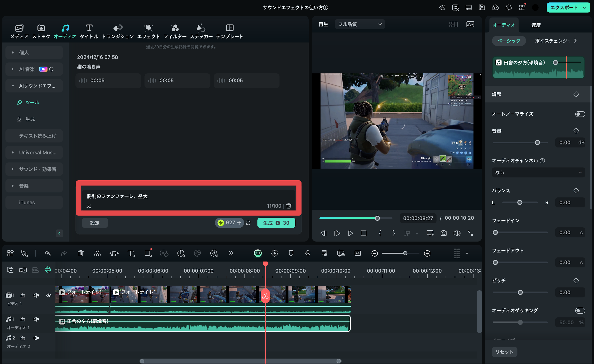Click the mark-out curly brace
The height and width of the screenshot is (364, 594).
click(x=394, y=233)
